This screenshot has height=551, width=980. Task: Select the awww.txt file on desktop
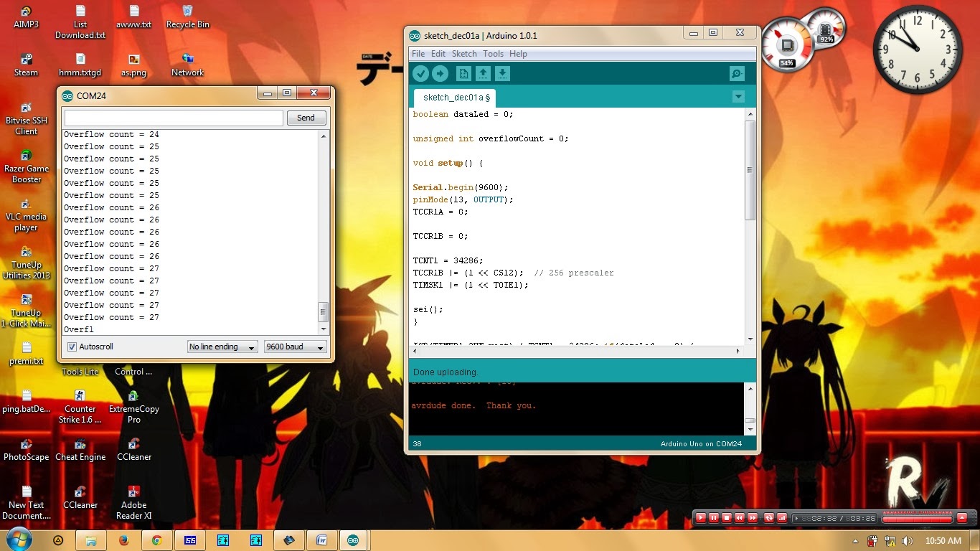(133, 17)
